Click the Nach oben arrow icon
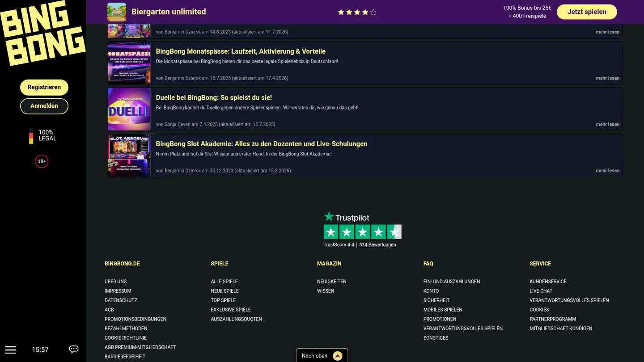Viewport: 644px width, 362px height. pyautogui.click(x=338, y=356)
